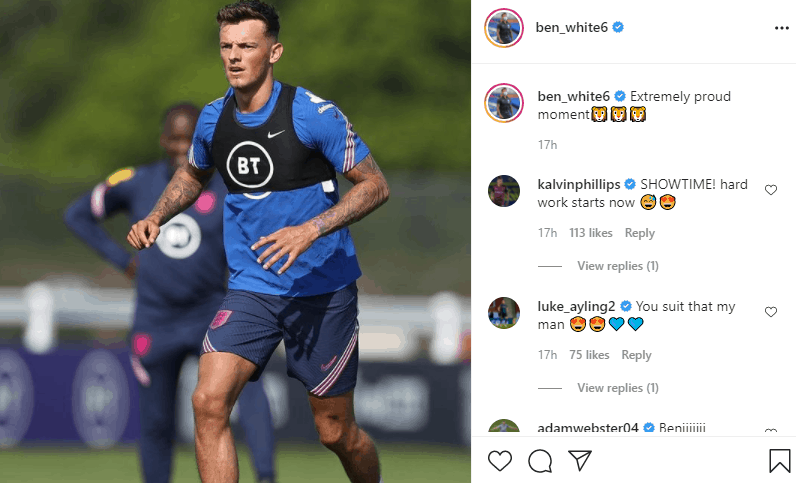Viewport: 796px width, 483px height.
Task: Click the training photo of the post
Action: (235, 242)
